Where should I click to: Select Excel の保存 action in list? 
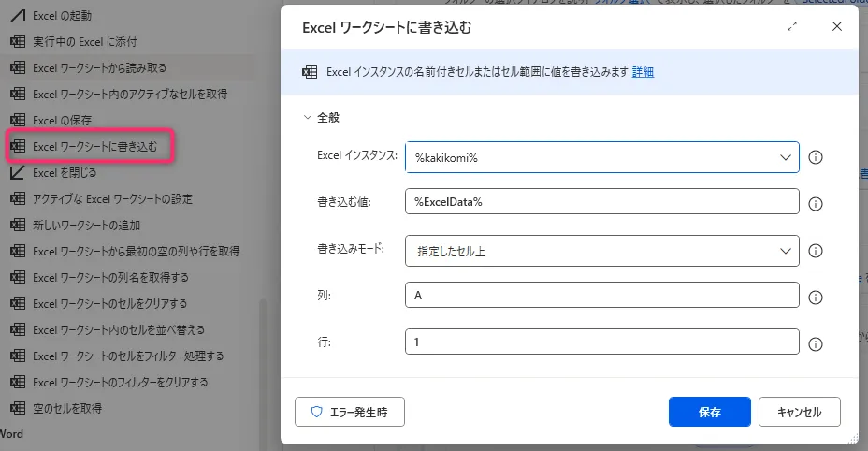point(62,121)
